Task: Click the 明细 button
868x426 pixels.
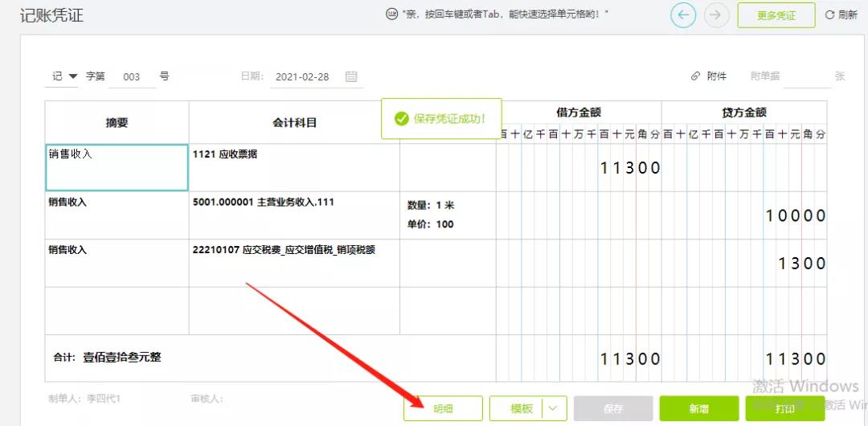Action: pos(443,408)
